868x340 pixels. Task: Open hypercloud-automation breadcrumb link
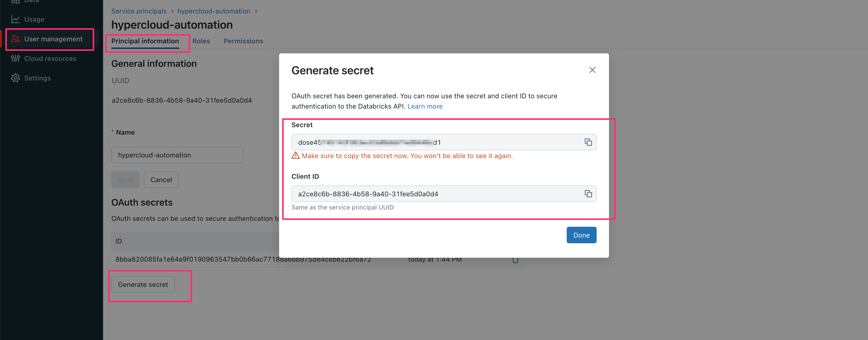214,11
